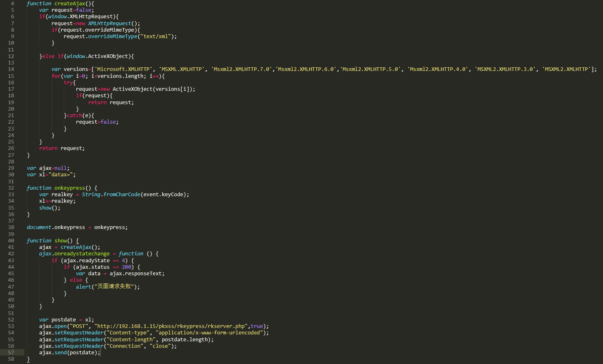Click the "页面请求失败" string
Viewport: 603px width, 364px height.
tap(114, 287)
